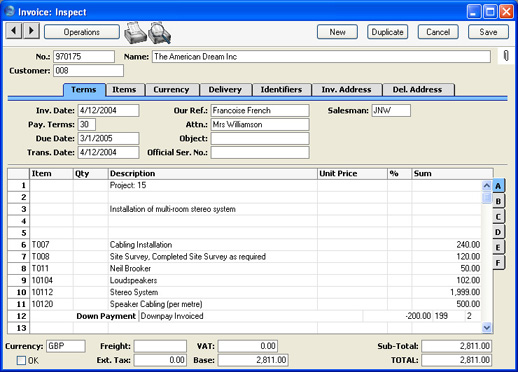Image resolution: width=518 pixels, height=372 pixels.
Task: Select 'Installation of multi-room stereo system' text
Action: (173, 209)
